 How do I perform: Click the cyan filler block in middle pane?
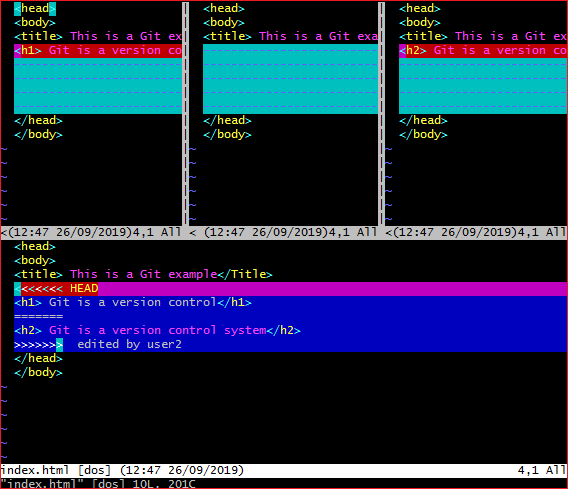(x=291, y=79)
